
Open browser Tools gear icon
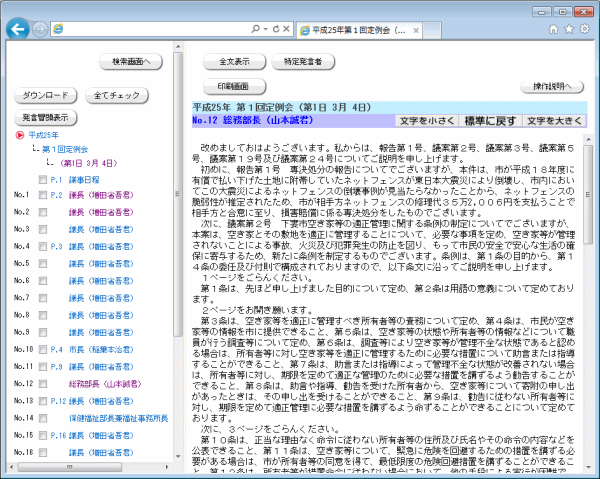(x=584, y=29)
